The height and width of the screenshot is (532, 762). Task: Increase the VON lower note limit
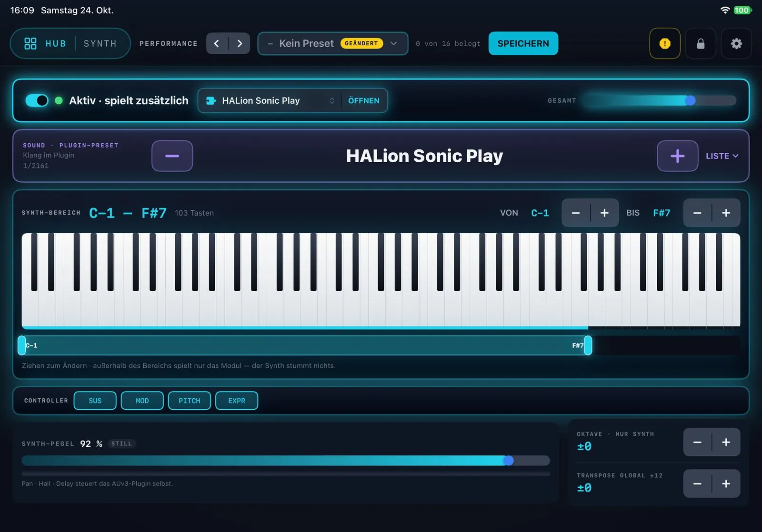604,213
